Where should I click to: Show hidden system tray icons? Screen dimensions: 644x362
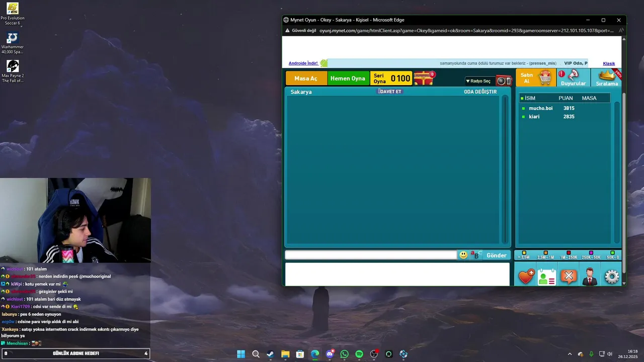570,354
